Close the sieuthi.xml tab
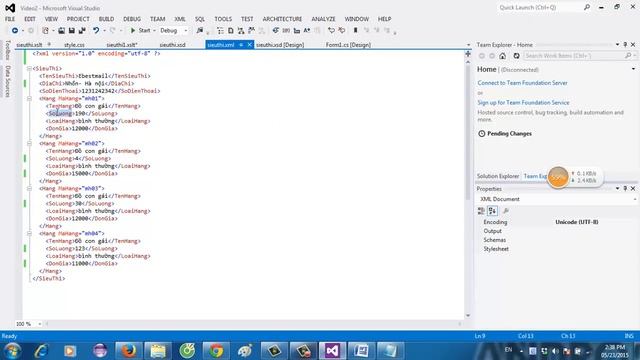The width and height of the screenshot is (640, 360). click(x=250, y=44)
